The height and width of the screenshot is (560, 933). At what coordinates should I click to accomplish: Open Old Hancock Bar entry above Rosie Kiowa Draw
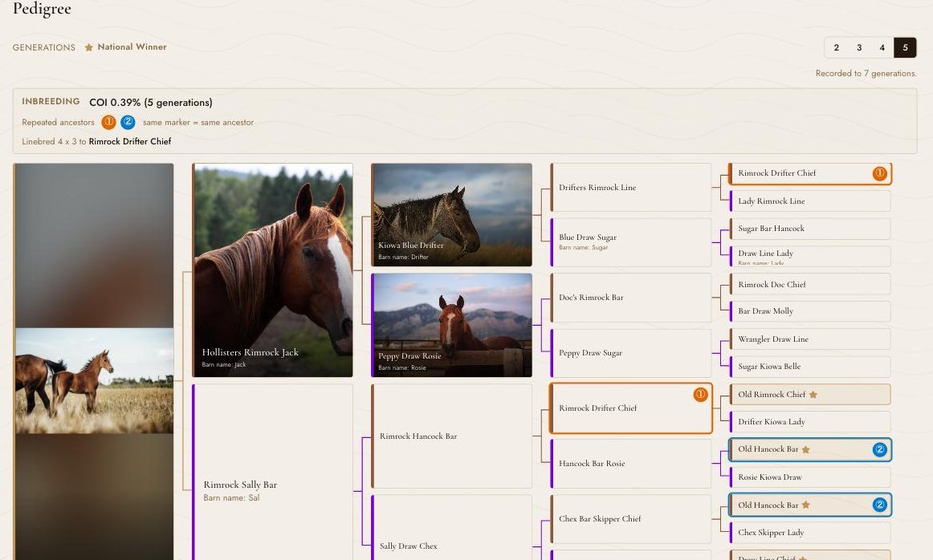pyautogui.click(x=810, y=449)
